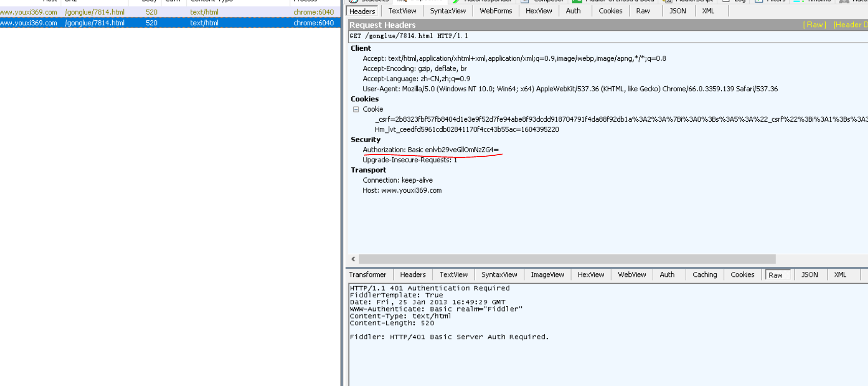Click the WWW-Authenticate: Basic realm line
The width and height of the screenshot is (868, 386).
pos(436,309)
